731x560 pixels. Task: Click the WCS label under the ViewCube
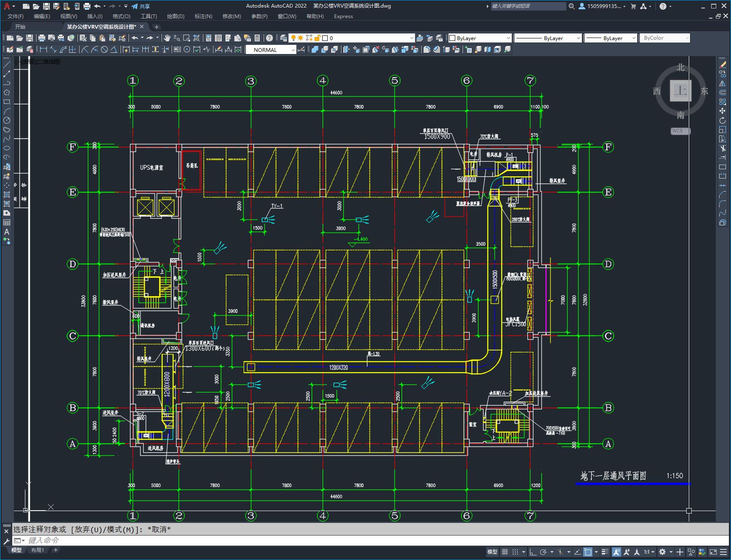click(x=677, y=131)
